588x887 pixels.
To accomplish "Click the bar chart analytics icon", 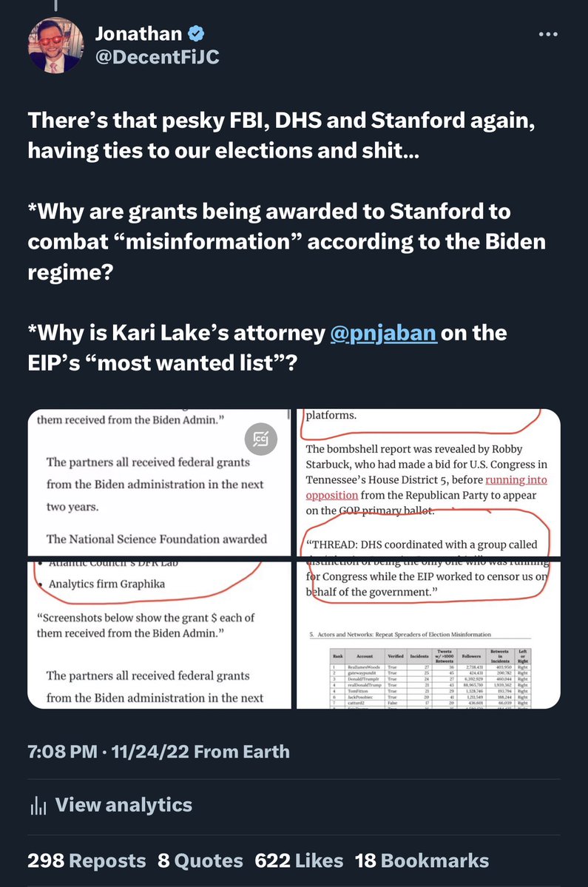I will click(37, 805).
